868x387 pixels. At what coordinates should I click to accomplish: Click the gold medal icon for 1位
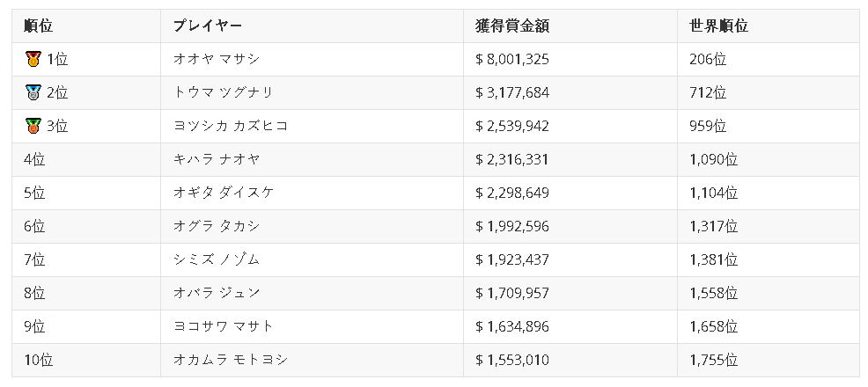pos(33,60)
